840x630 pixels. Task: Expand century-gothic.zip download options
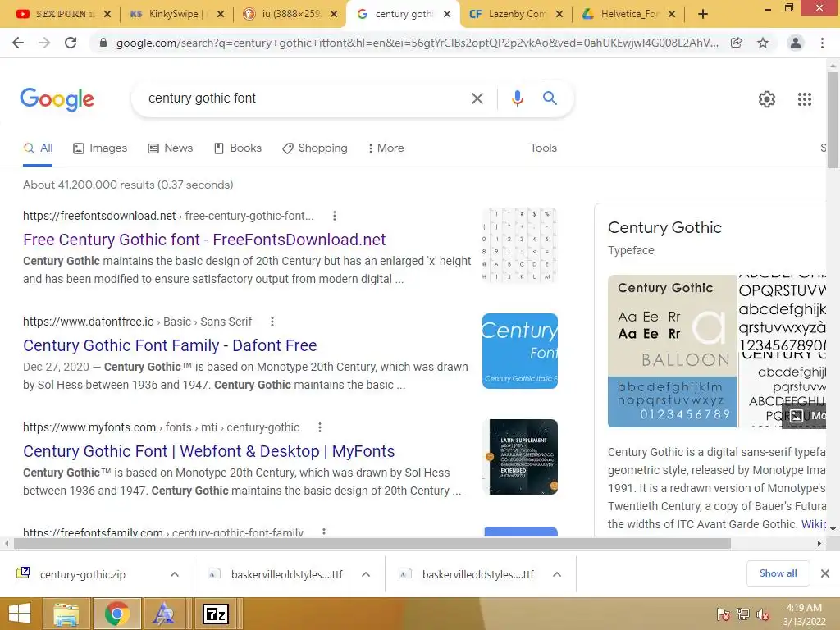[x=175, y=574]
